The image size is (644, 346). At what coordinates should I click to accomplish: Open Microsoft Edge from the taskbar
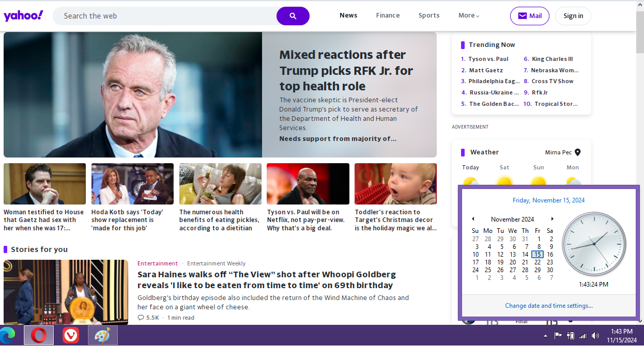click(x=7, y=335)
